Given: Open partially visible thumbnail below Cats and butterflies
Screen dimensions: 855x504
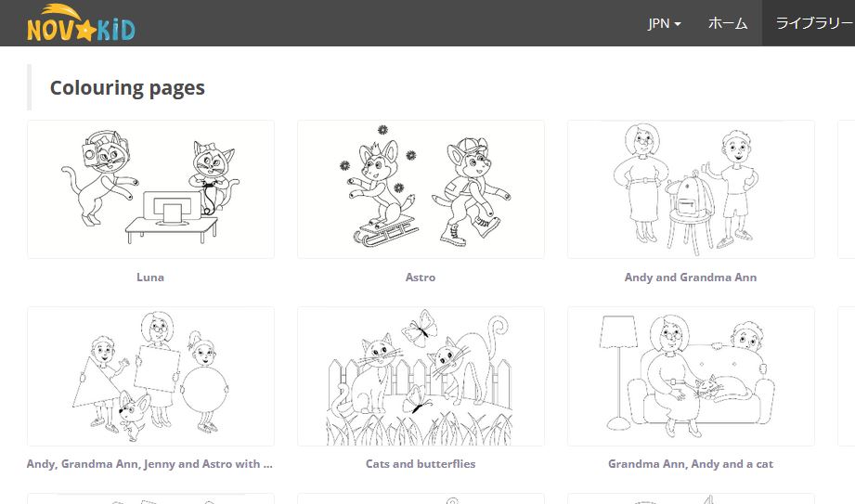Looking at the screenshot, I should click(421, 498).
